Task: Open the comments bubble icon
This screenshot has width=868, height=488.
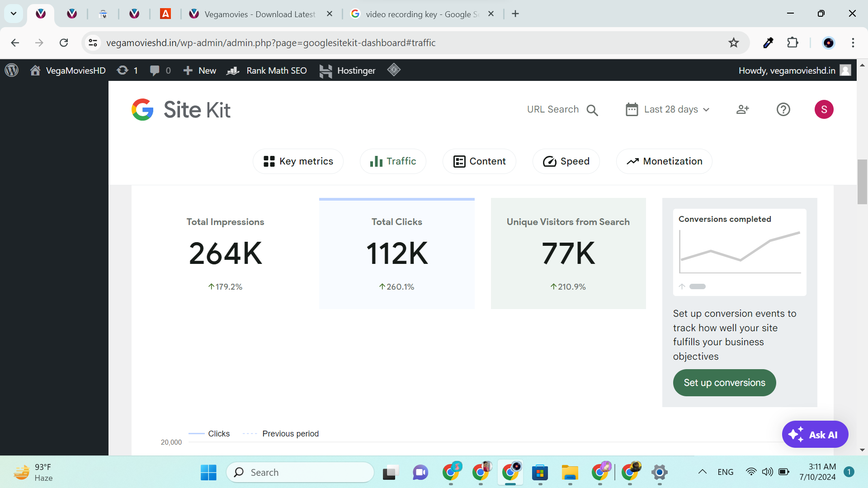Action: pyautogui.click(x=155, y=70)
